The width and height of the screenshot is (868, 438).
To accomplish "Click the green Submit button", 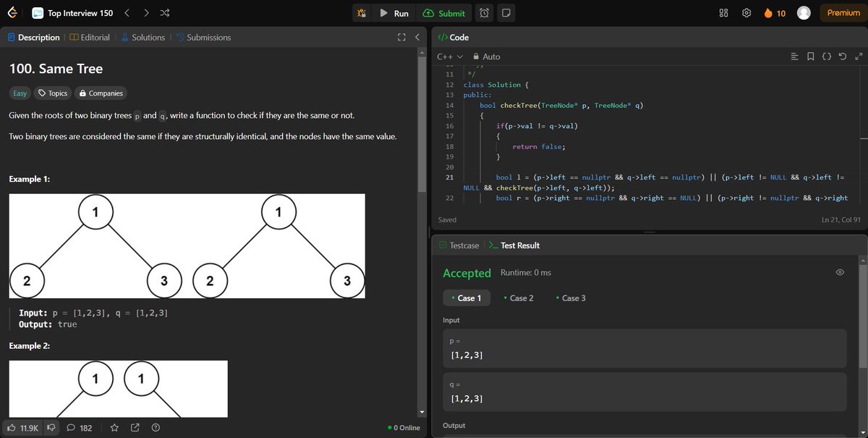I will coord(445,12).
